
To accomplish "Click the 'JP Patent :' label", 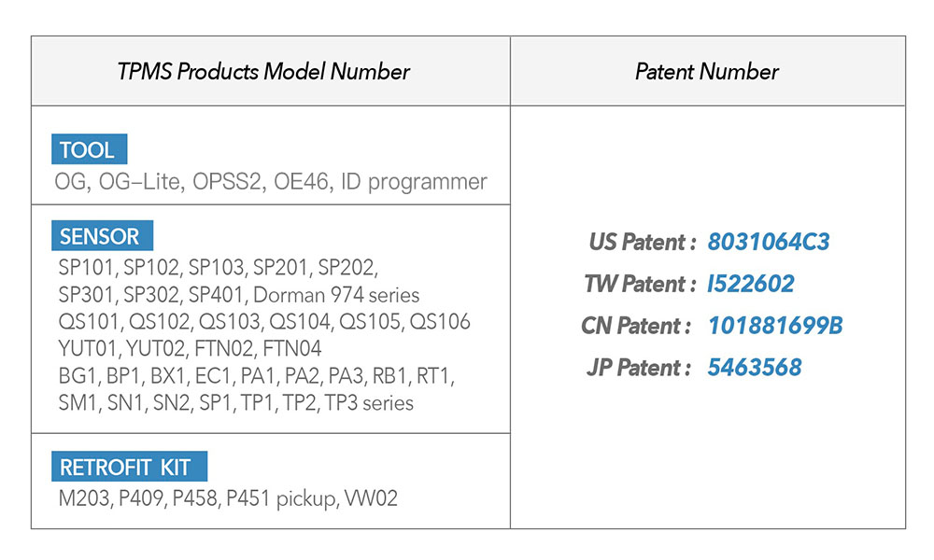I will pos(639,367).
